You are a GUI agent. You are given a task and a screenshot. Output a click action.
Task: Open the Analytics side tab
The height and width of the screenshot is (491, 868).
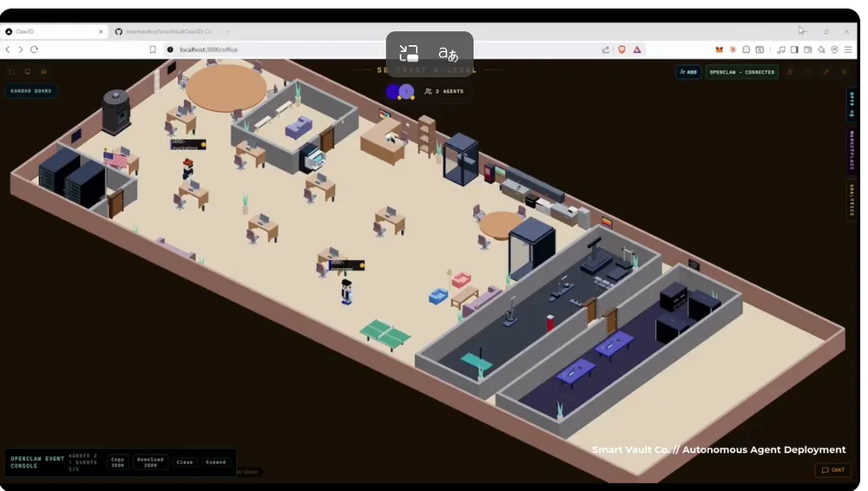(x=852, y=200)
